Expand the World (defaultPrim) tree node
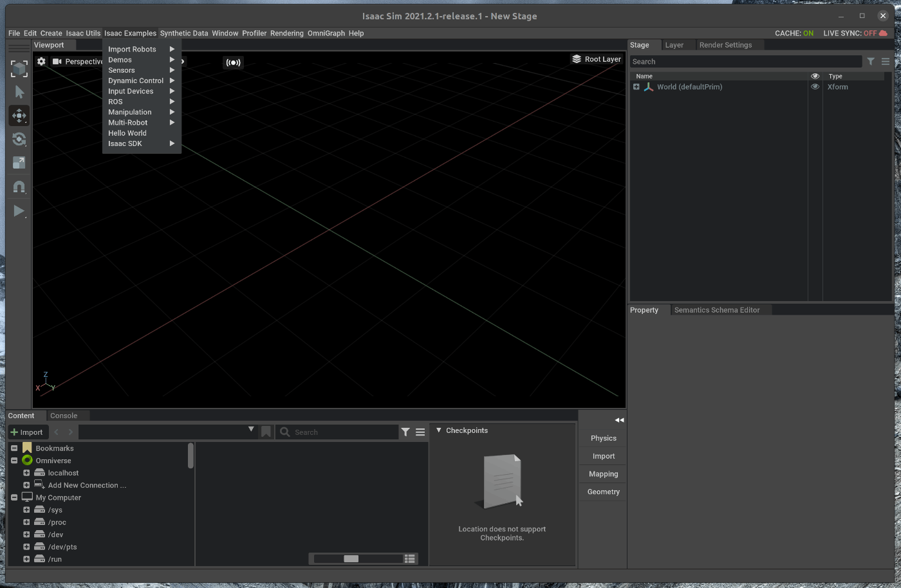The image size is (901, 588). 636,87
